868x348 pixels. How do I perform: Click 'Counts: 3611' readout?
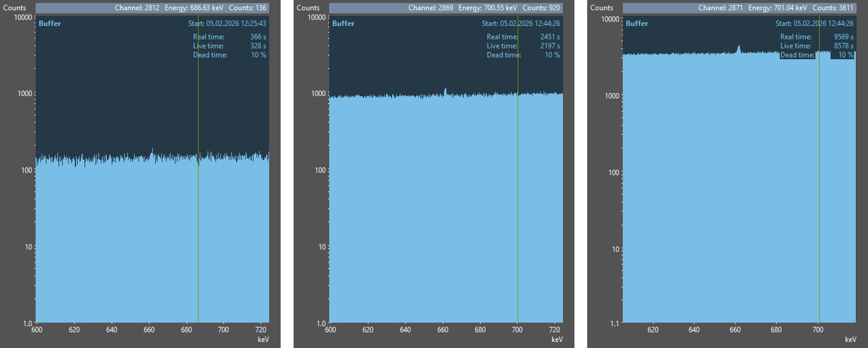(x=833, y=8)
